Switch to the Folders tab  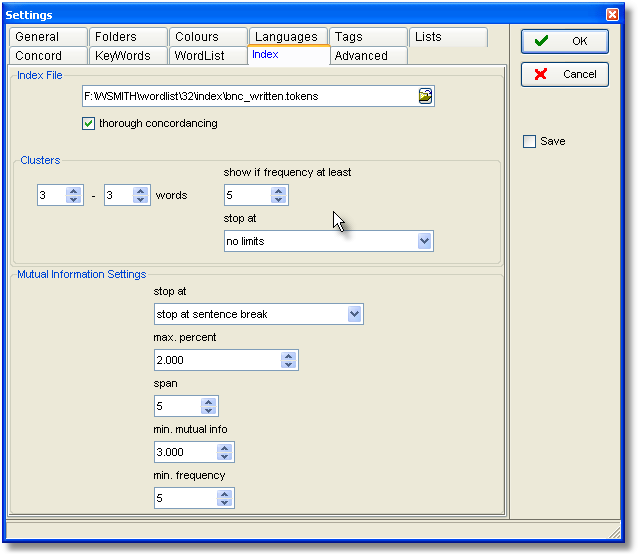128,37
